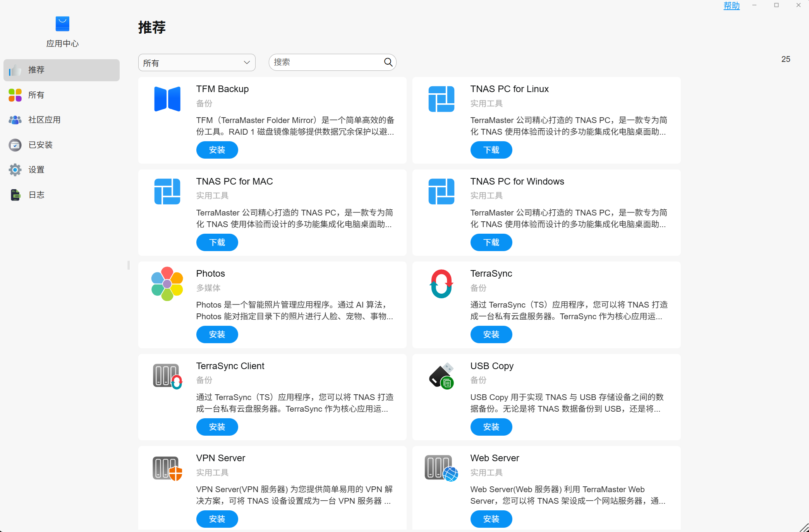Click the Photos flower icon
This screenshot has width=809, height=532.
coord(167,284)
